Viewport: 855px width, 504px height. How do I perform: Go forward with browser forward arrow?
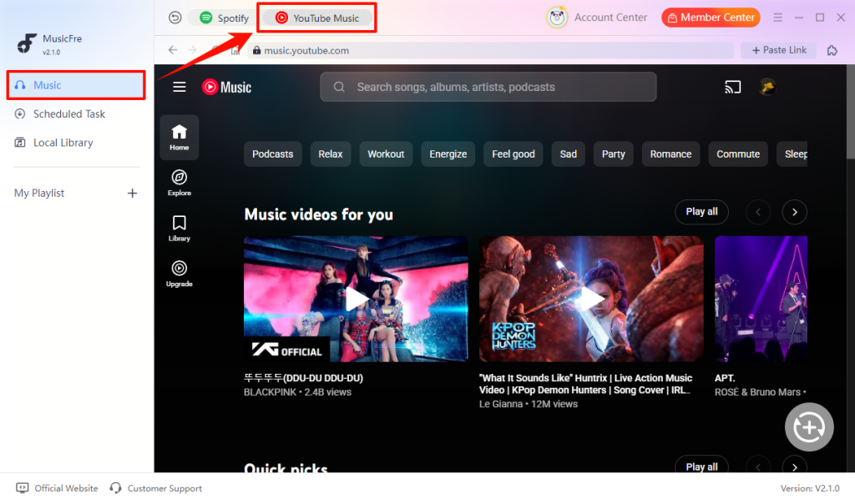(193, 50)
